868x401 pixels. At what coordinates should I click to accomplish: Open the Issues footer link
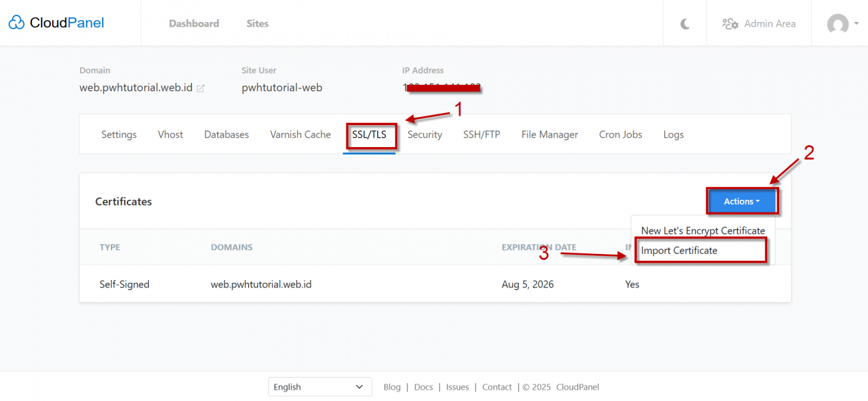457,387
